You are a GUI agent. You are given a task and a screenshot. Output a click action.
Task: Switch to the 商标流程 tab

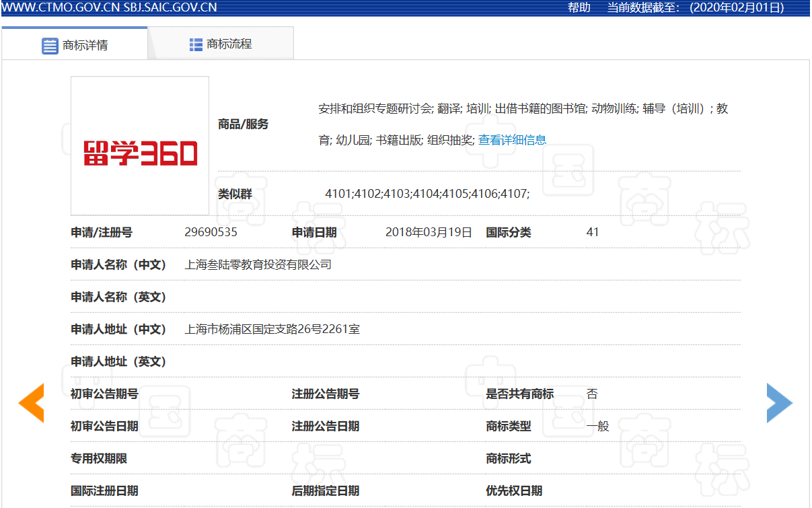point(221,44)
